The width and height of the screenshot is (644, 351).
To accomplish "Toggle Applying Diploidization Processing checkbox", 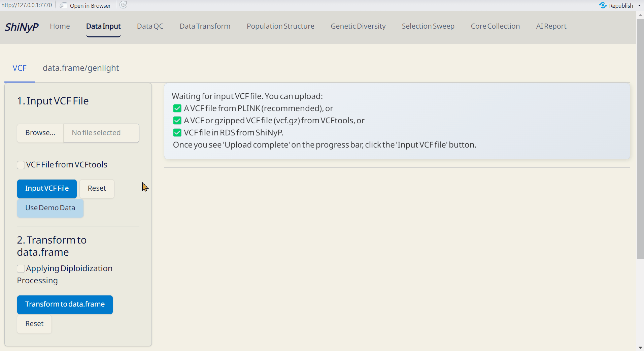I will [x=21, y=268].
